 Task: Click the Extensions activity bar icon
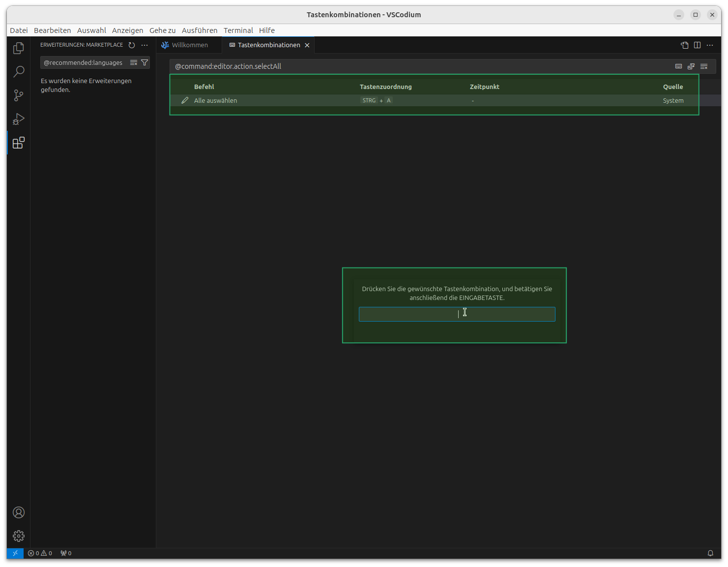pos(18,143)
